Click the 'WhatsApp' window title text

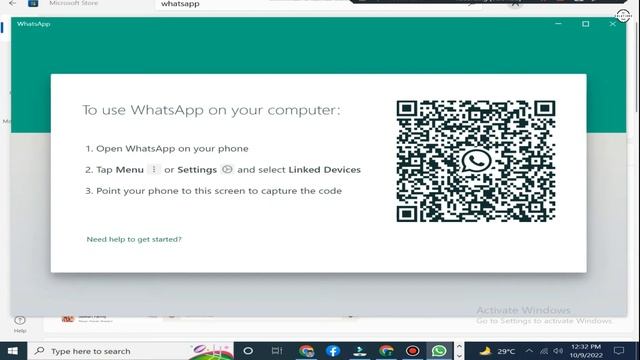[33, 24]
